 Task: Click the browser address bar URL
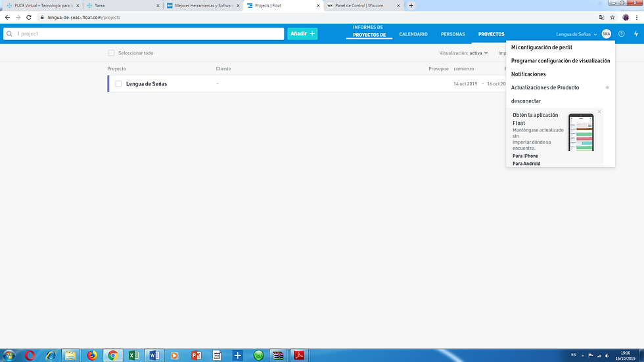coord(84,17)
